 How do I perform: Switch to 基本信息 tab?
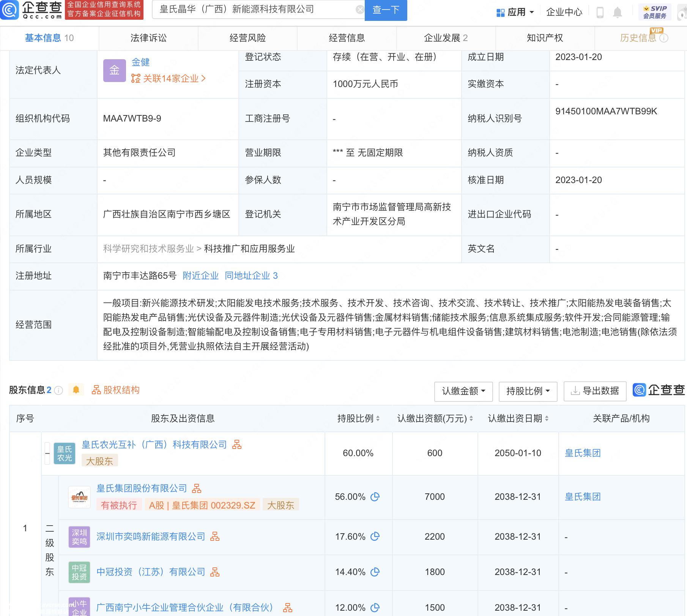coord(49,38)
